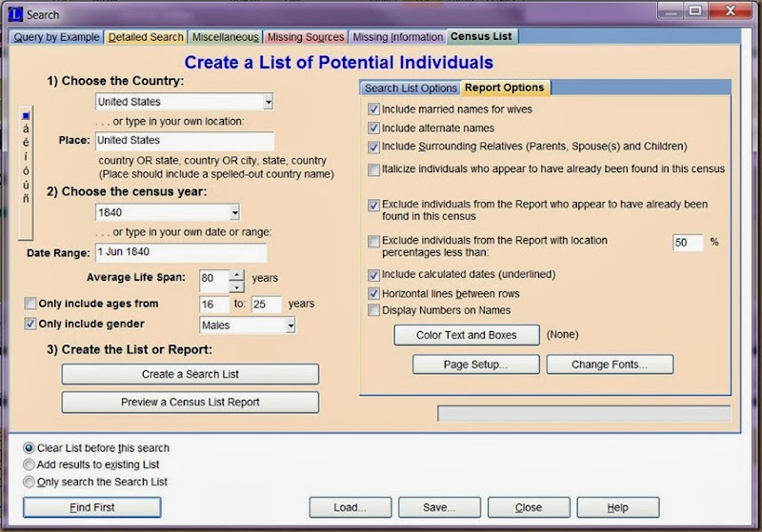Select the Report Options tab
The image size is (762, 532).
click(x=505, y=88)
